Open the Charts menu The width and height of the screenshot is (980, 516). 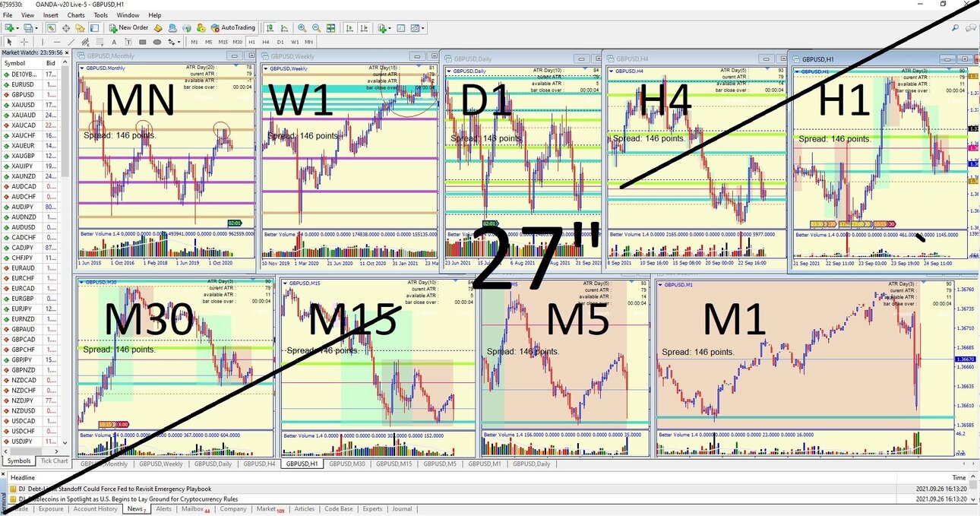(x=76, y=15)
